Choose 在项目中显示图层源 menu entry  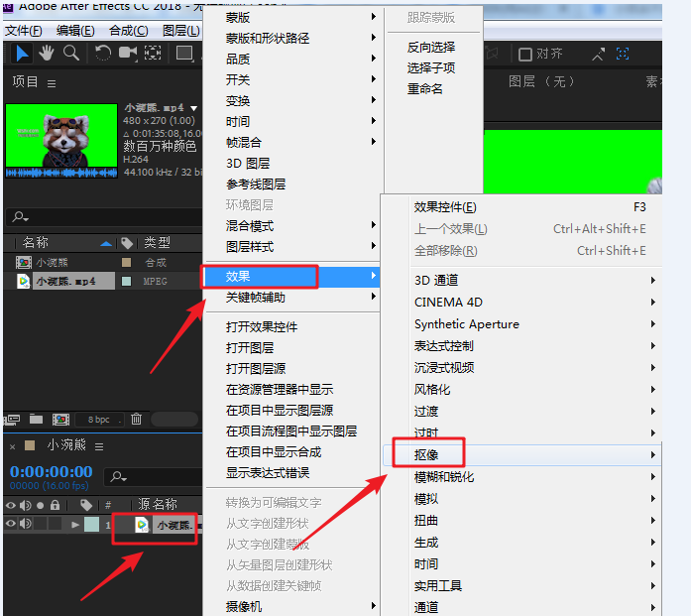[x=292, y=410]
